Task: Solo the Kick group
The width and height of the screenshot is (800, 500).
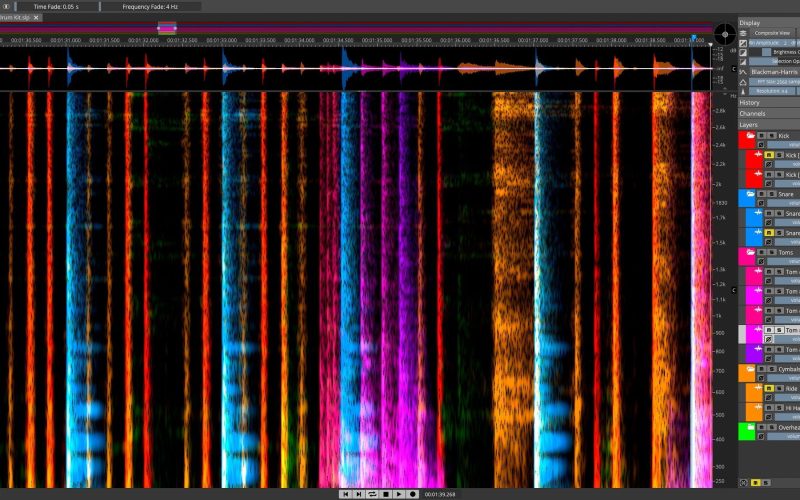Action: coord(772,136)
